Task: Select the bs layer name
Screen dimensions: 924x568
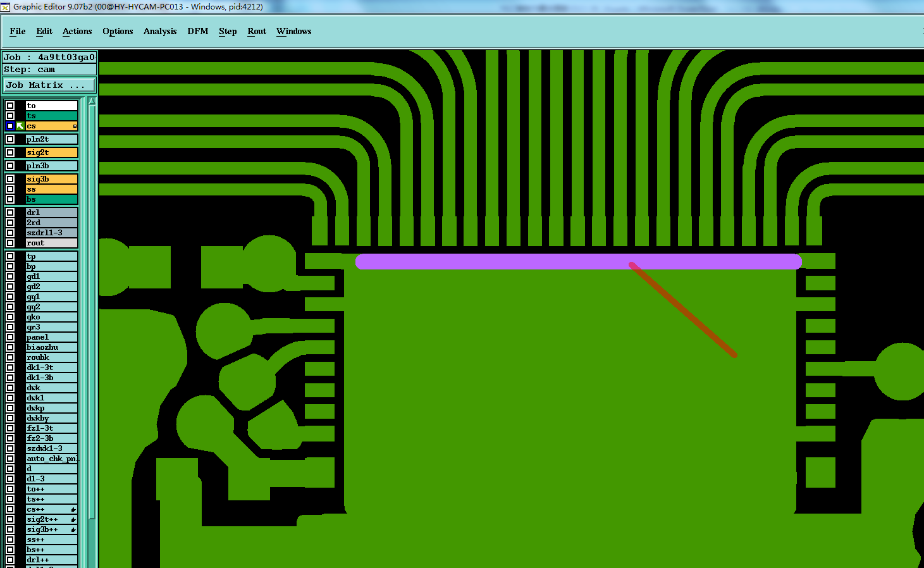Action: tap(51, 199)
